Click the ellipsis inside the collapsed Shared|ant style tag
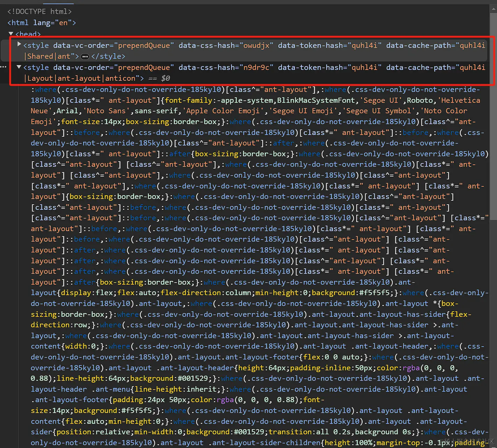 point(85,56)
